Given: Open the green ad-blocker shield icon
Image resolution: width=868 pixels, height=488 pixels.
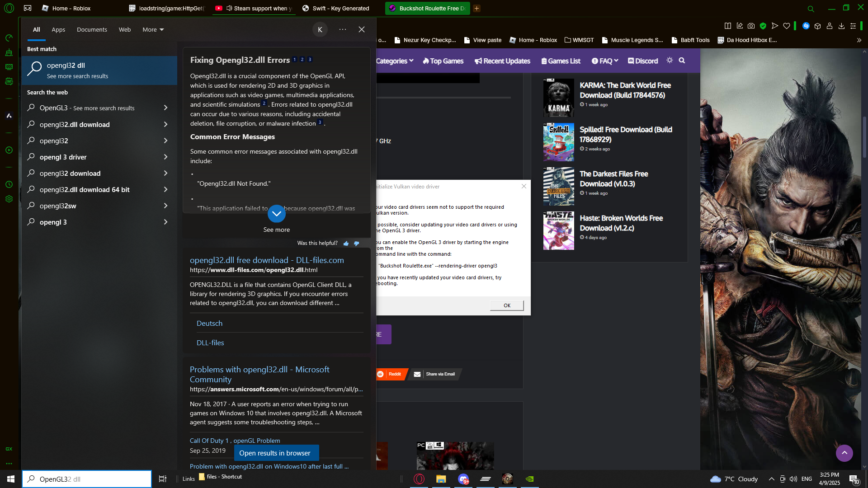Looking at the screenshot, I should (763, 26).
